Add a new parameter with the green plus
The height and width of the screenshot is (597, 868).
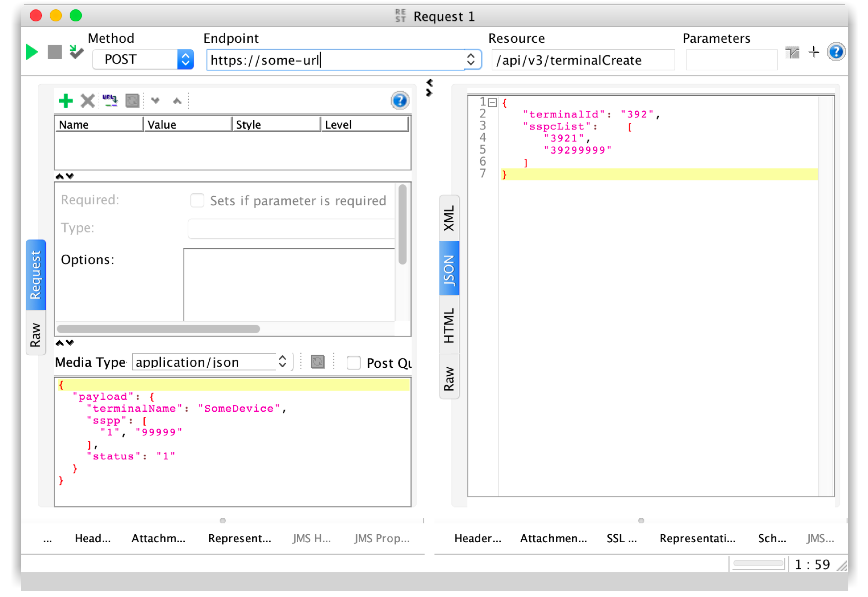click(x=65, y=101)
